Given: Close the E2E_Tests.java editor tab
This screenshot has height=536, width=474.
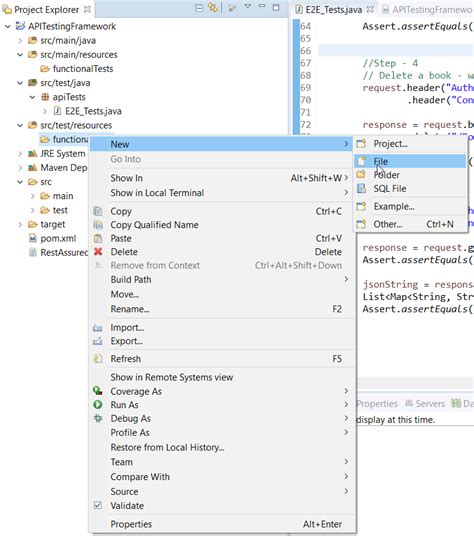Looking at the screenshot, I should (370, 10).
